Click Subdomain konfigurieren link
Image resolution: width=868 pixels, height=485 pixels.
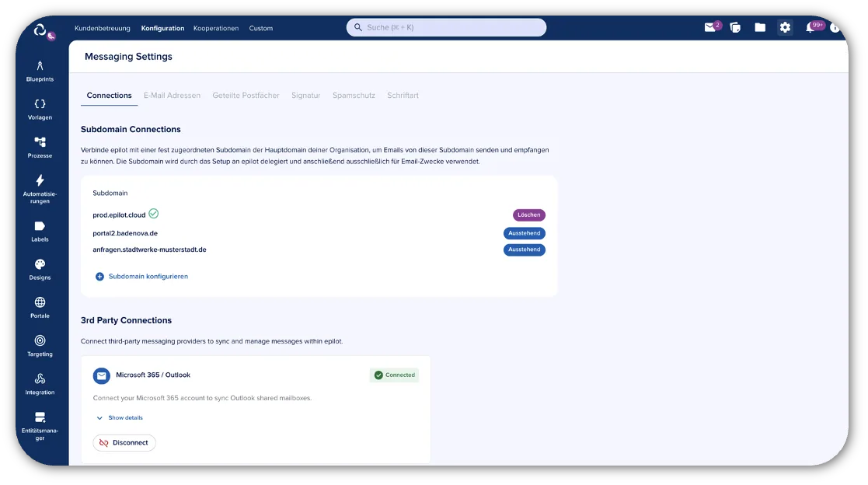pos(148,276)
